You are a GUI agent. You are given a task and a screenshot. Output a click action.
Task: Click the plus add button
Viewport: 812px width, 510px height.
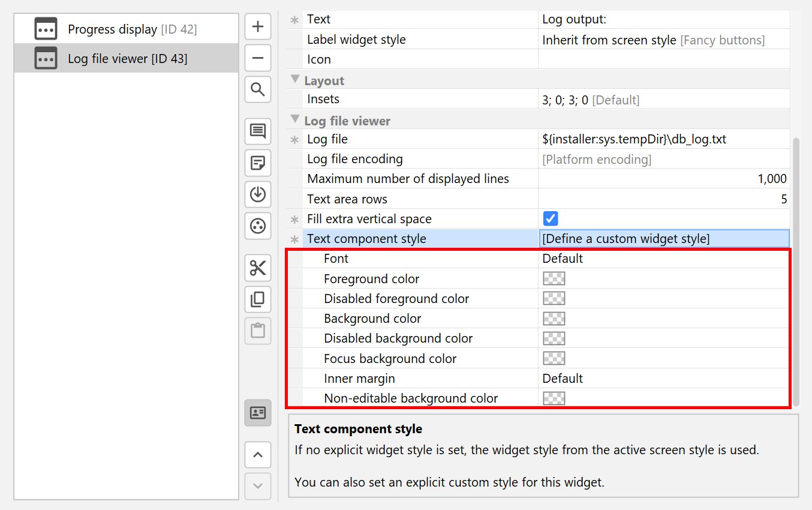258,27
